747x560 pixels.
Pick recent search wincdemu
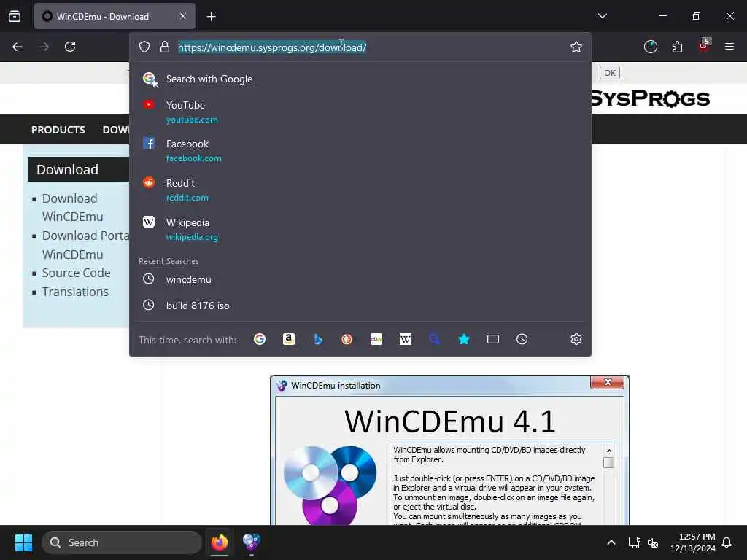point(360,279)
